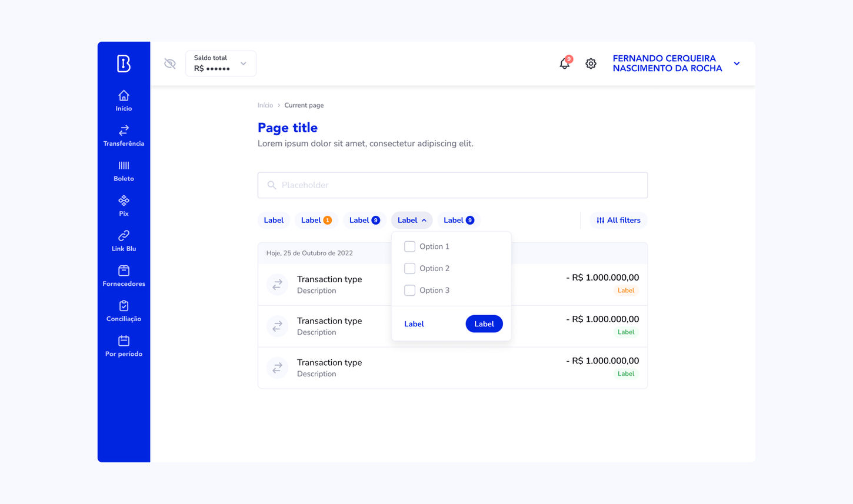Select the Transferência sidebar icon

[x=124, y=135]
